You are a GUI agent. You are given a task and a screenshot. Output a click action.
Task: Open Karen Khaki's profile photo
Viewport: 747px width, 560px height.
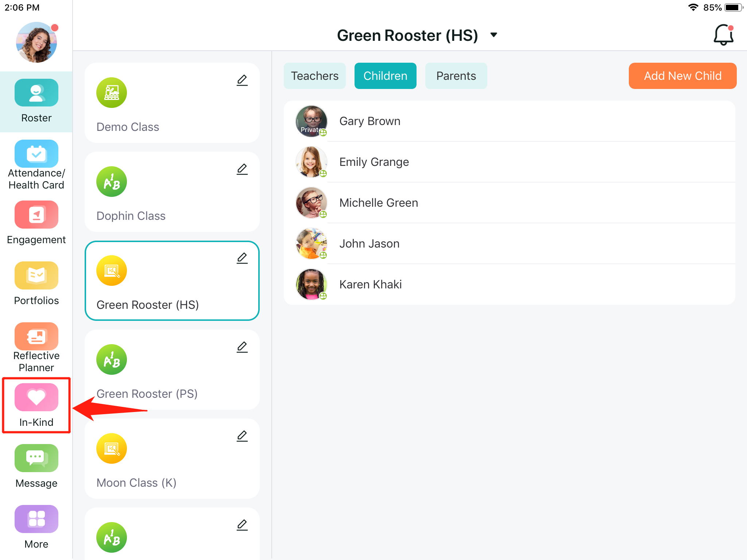(311, 284)
